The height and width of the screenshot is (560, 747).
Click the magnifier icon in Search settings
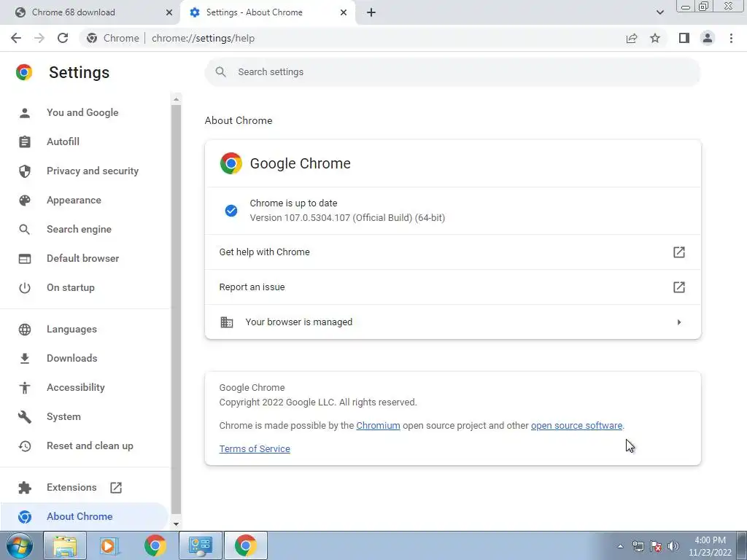tap(220, 72)
